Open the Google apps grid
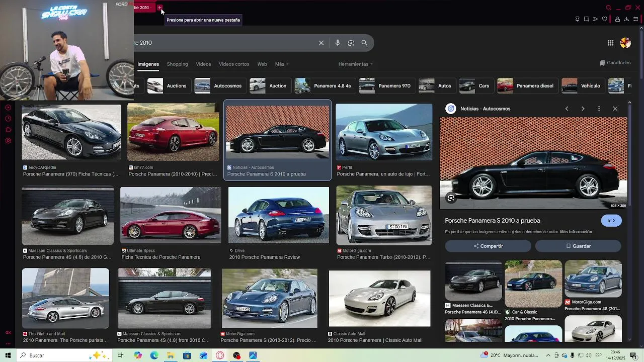Image resolution: width=644 pixels, height=362 pixels. click(610, 43)
